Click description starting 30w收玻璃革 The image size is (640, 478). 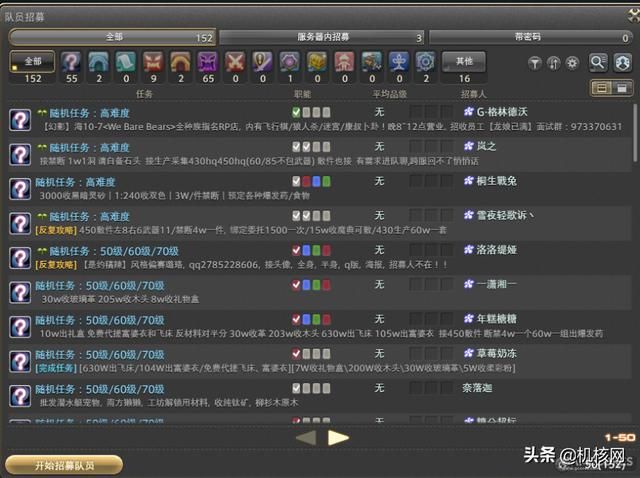point(120,300)
